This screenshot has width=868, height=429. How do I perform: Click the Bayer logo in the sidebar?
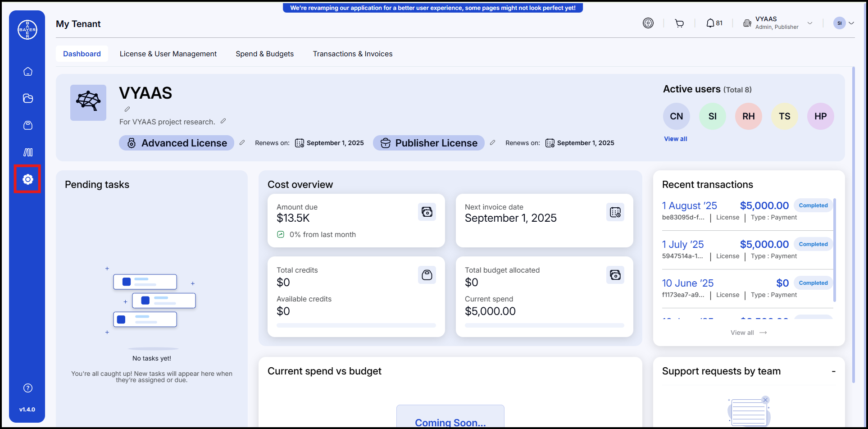pyautogui.click(x=27, y=30)
